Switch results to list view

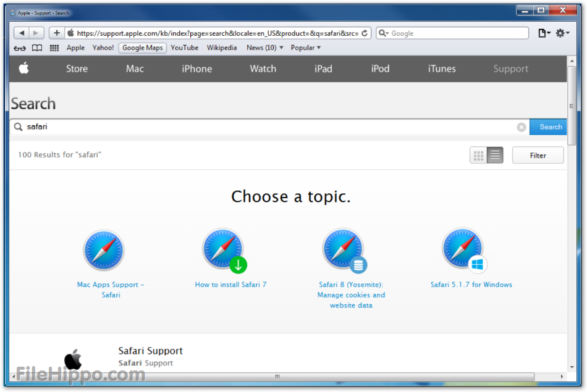[x=495, y=155]
